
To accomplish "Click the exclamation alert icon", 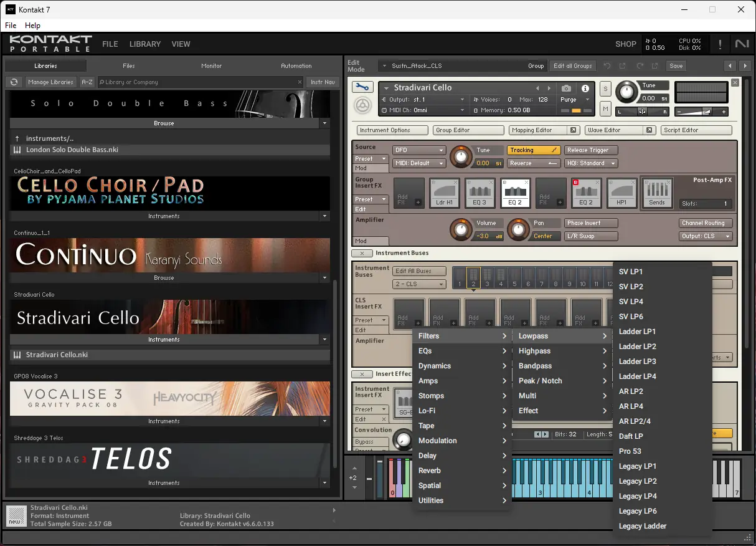I will [721, 44].
